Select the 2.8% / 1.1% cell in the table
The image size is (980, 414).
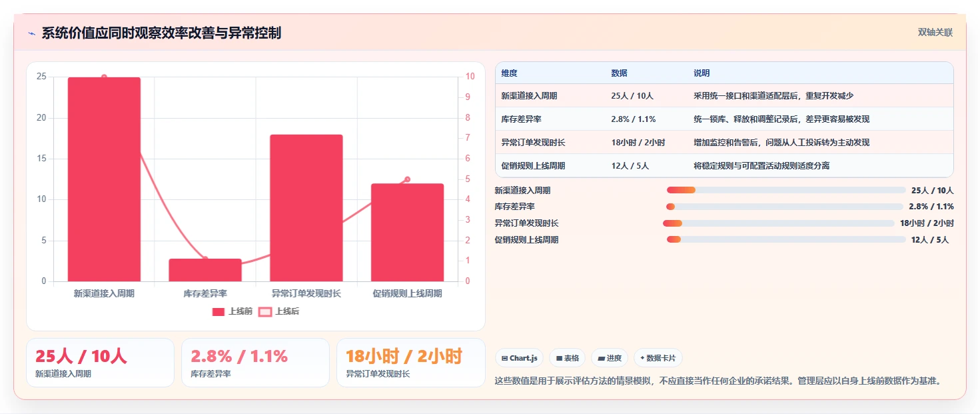pos(634,119)
